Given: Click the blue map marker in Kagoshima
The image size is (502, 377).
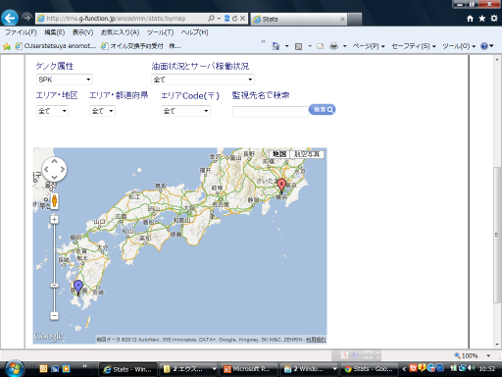Looking at the screenshot, I should (x=78, y=287).
